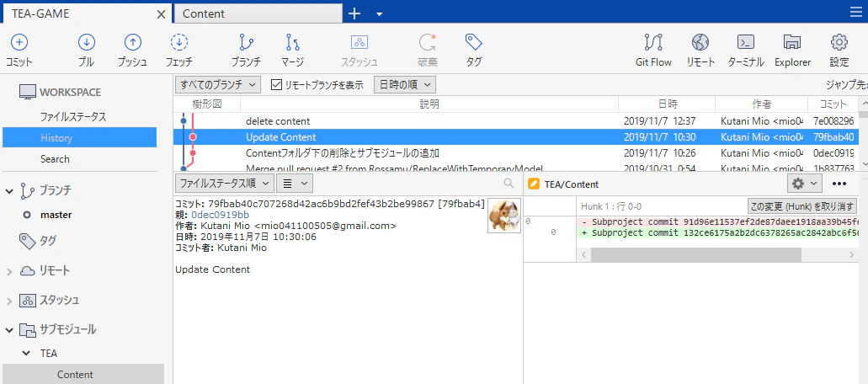Click the Fetch (フェッチ) toolbar icon
Viewport: 868px width, 384px height.
tap(179, 42)
